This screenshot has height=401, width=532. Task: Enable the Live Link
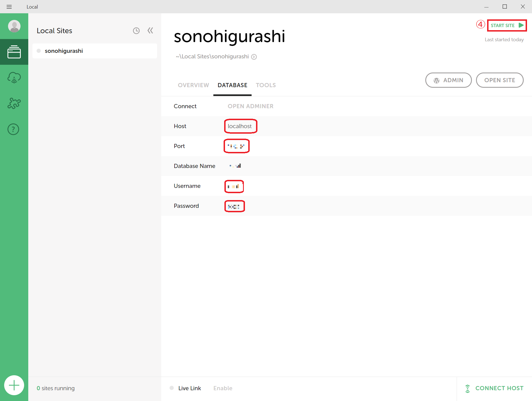pyautogui.click(x=223, y=388)
